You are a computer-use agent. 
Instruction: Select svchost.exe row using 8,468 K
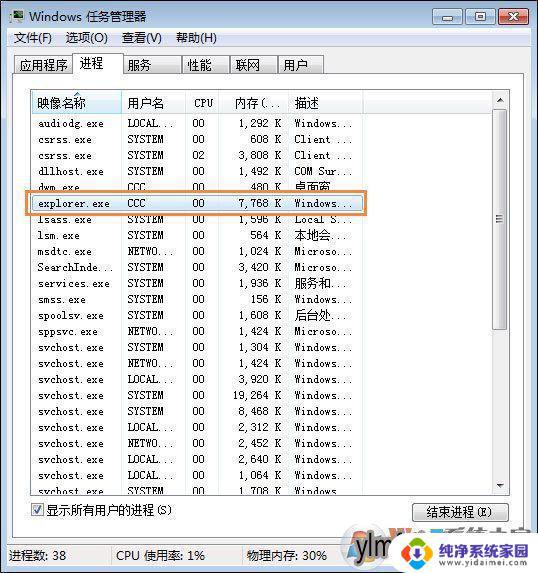point(197,411)
